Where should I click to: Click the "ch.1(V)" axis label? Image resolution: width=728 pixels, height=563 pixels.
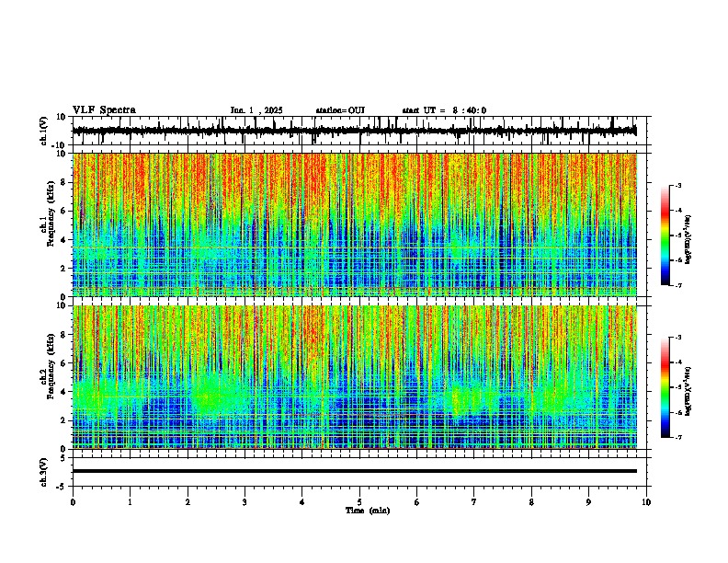point(44,131)
